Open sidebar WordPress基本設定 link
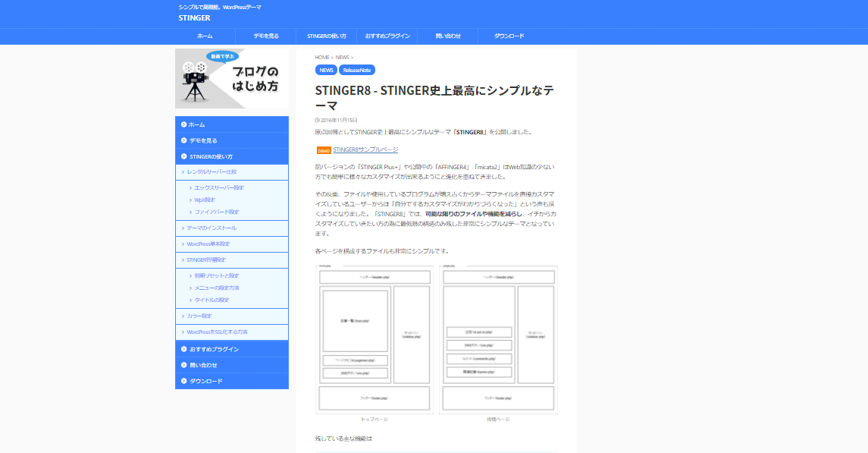The width and height of the screenshot is (868, 453). [208, 244]
